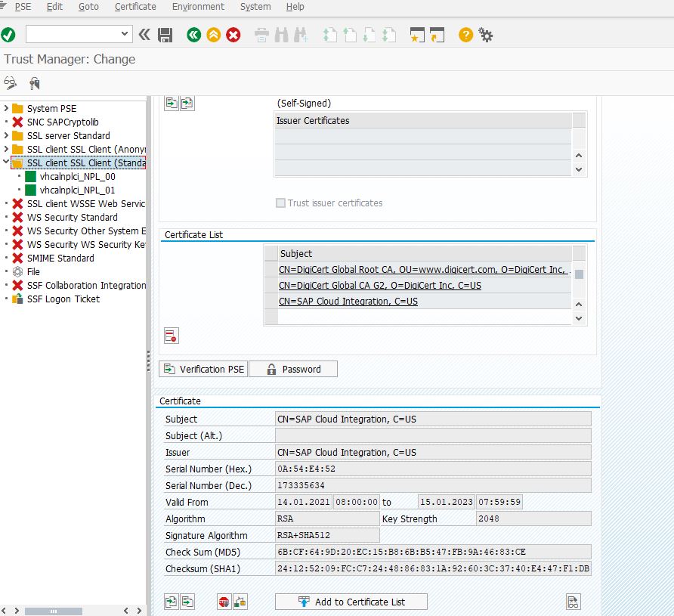The width and height of the screenshot is (674, 616).
Task: Open the Goto menu
Action: click(x=88, y=7)
